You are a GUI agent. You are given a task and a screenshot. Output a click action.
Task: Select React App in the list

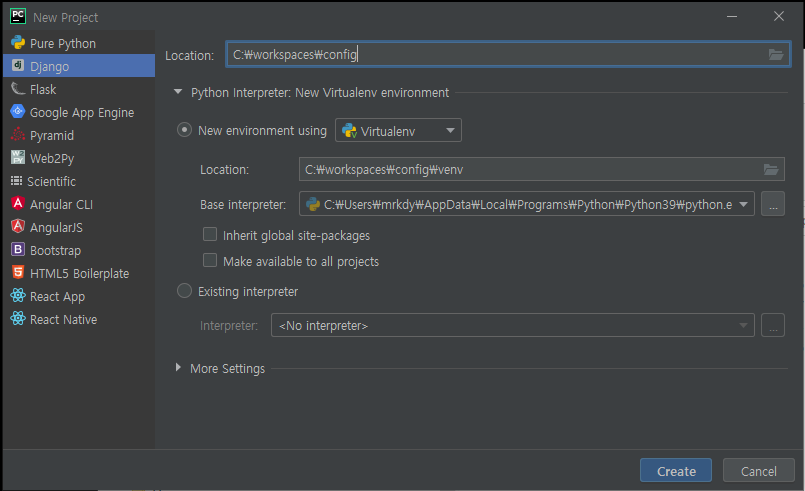(79, 296)
